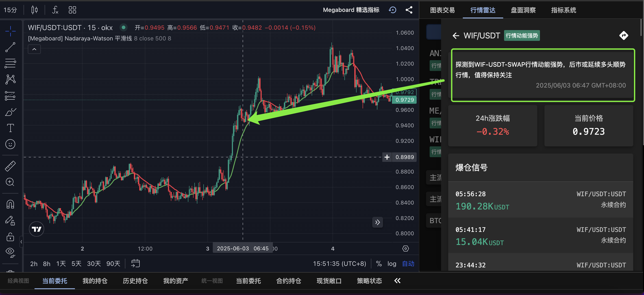Toggle percent scale mode
This screenshot has width=644, height=295.
click(379, 264)
